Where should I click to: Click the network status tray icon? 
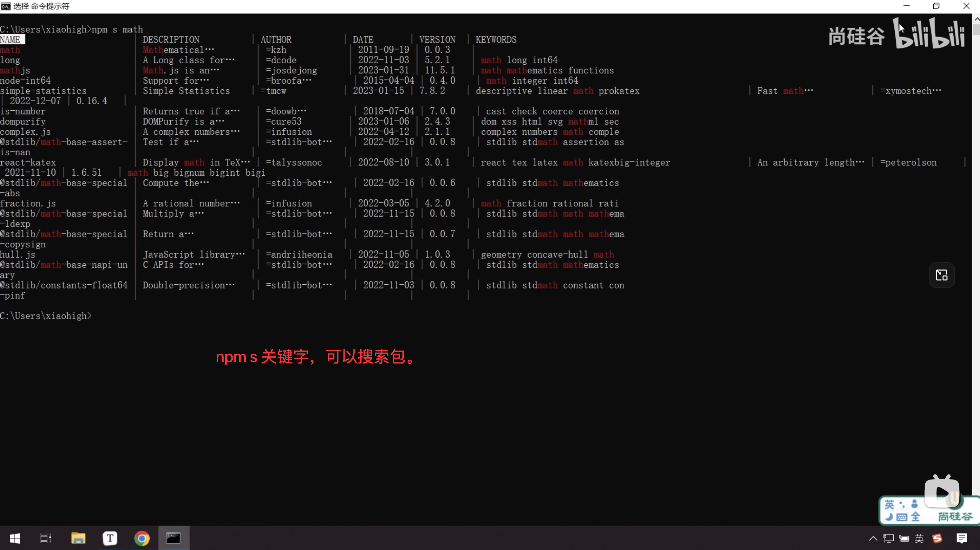[889, 538]
